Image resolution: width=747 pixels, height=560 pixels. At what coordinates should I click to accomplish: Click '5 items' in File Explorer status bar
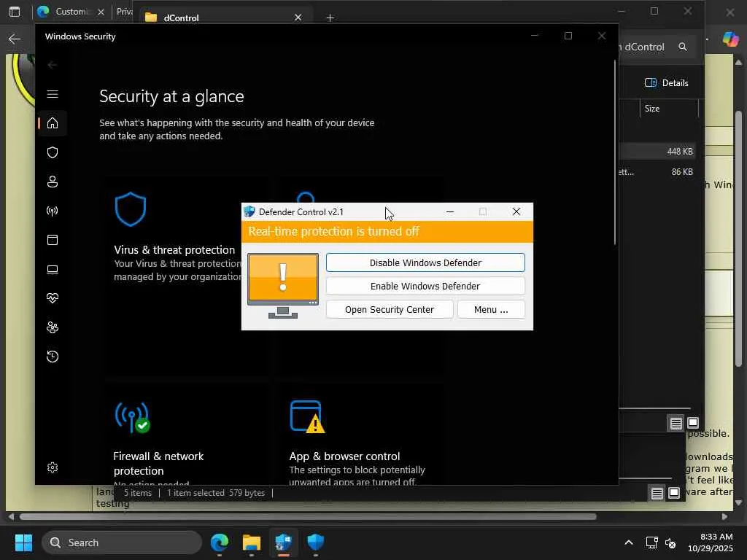tap(138, 493)
